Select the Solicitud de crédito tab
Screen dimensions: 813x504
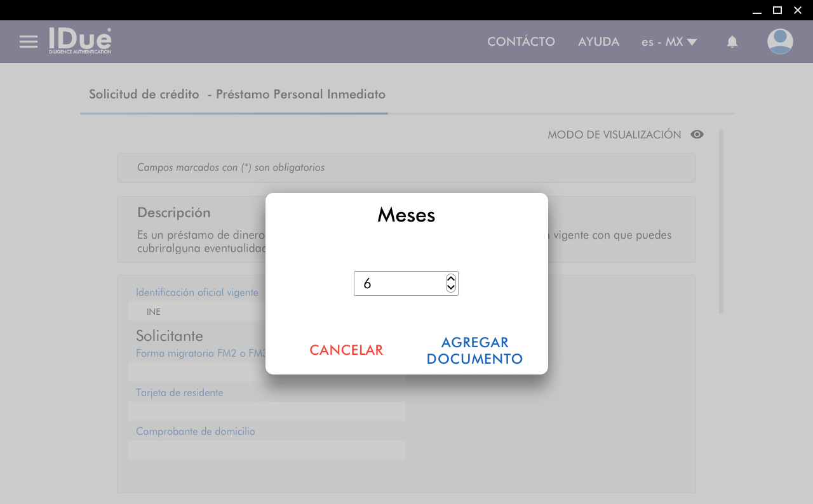click(237, 95)
